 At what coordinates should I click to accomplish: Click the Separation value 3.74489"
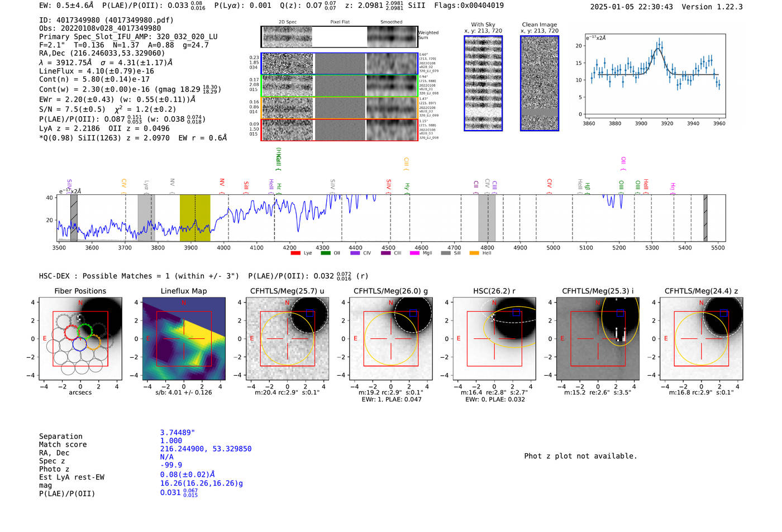point(178,433)
